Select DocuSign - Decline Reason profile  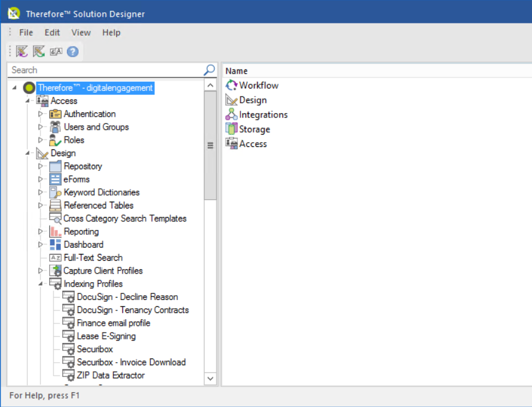(x=127, y=297)
